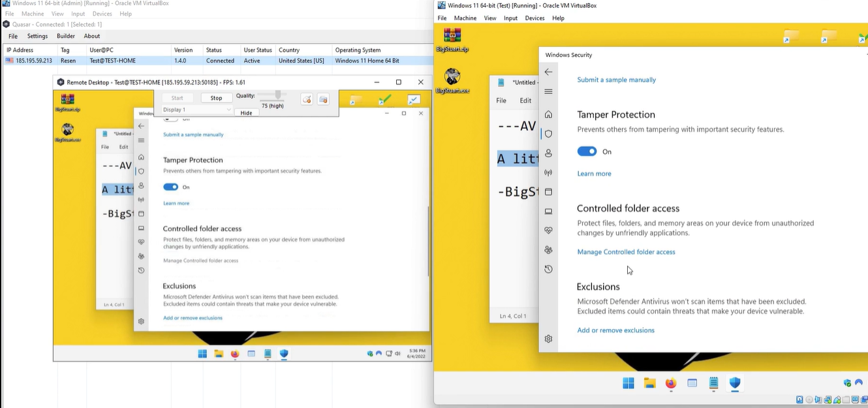Launch Windows Security shield from the taskbar
The image size is (868, 408).
coord(735,384)
